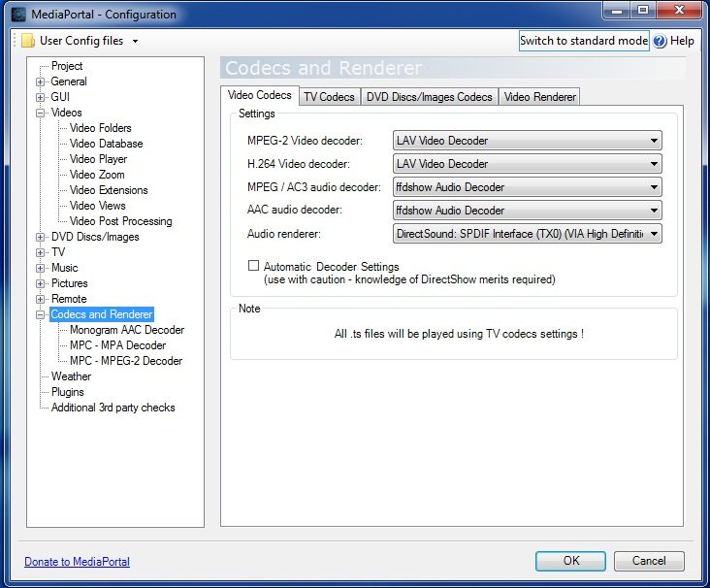Click the blue Help question mark icon

pos(660,41)
